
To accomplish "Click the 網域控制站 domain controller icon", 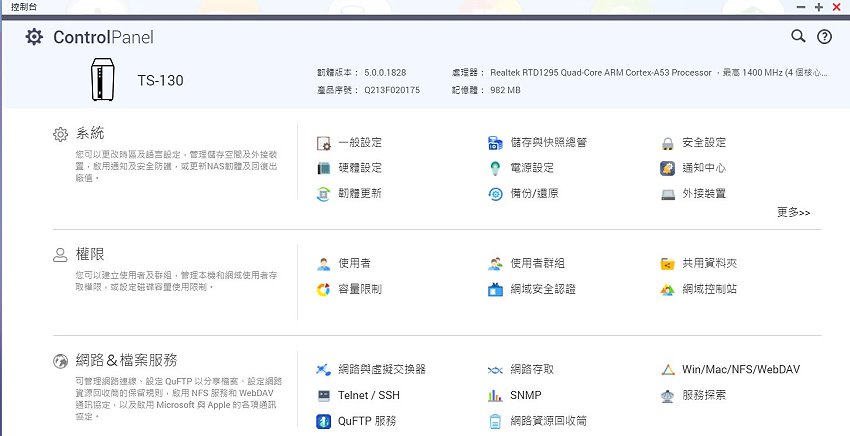I will (x=667, y=290).
